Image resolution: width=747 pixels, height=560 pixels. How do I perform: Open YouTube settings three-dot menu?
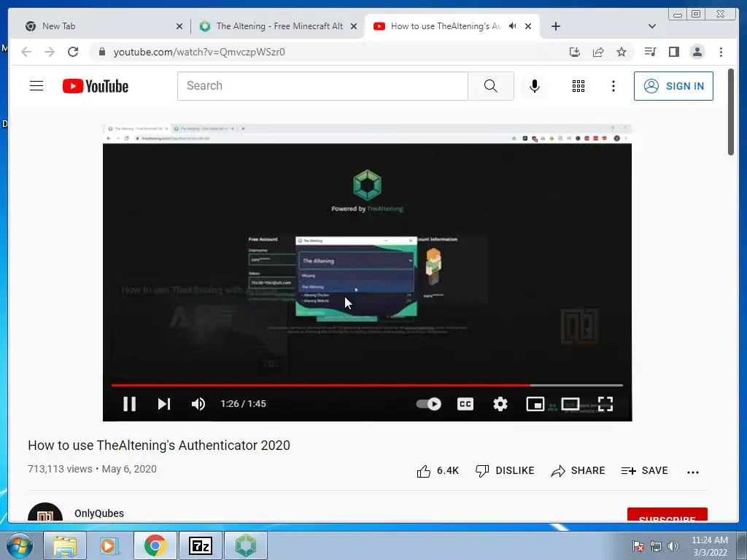pyautogui.click(x=614, y=86)
